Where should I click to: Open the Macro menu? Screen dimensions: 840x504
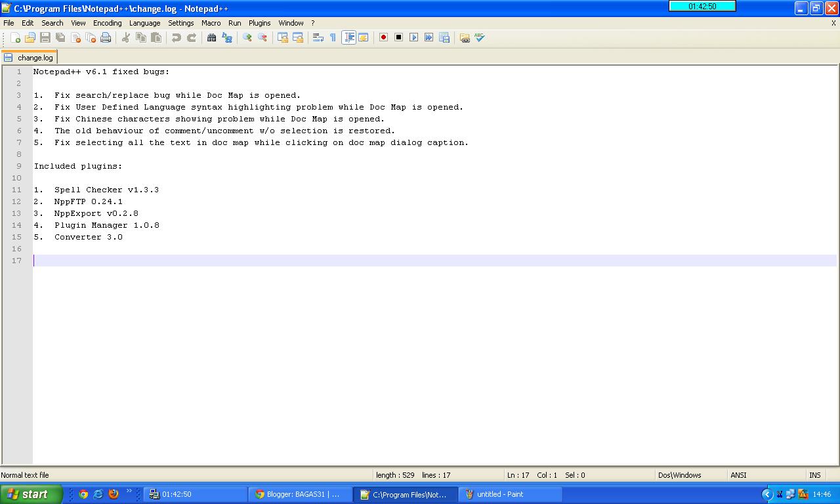(x=211, y=23)
